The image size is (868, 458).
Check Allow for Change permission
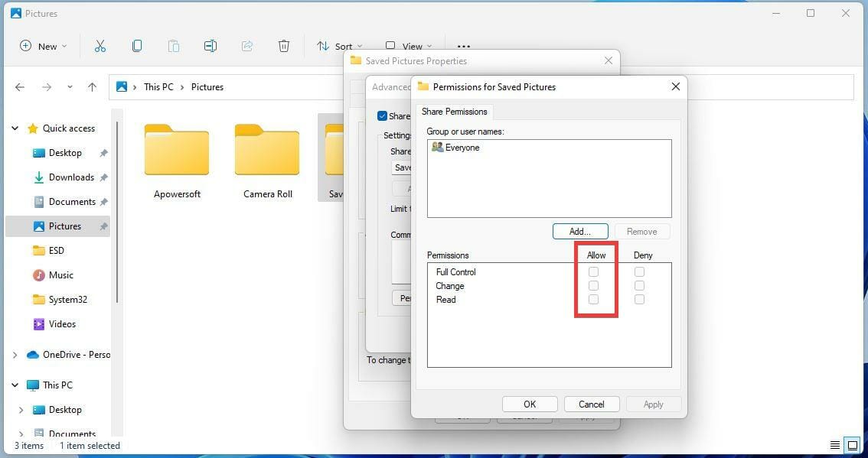(593, 285)
